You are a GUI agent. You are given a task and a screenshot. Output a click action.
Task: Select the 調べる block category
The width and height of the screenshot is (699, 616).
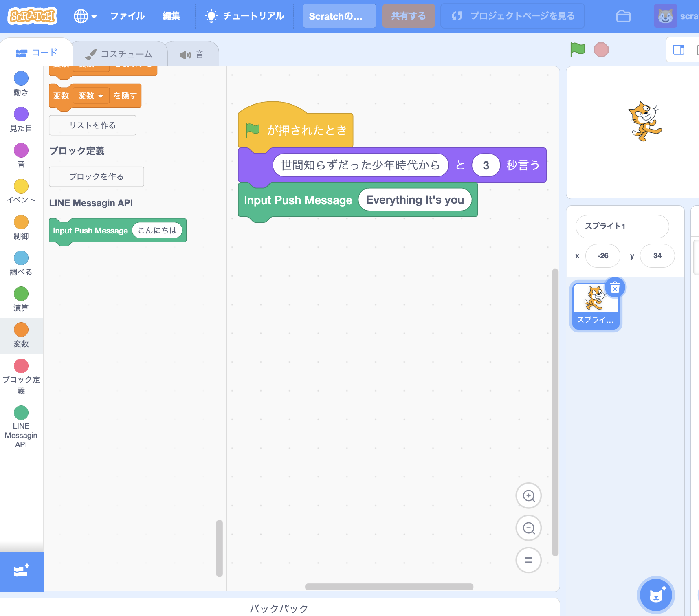21,263
